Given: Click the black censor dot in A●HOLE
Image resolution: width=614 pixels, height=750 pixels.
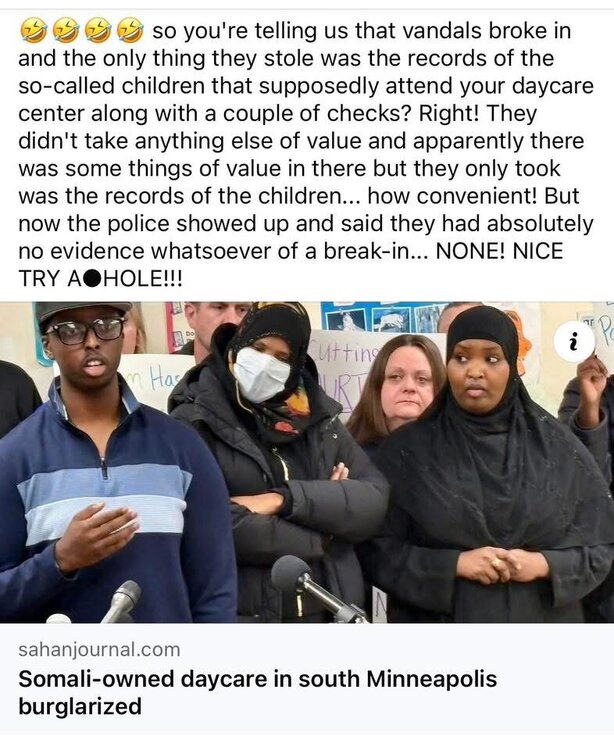Looking at the screenshot, I should click(94, 278).
